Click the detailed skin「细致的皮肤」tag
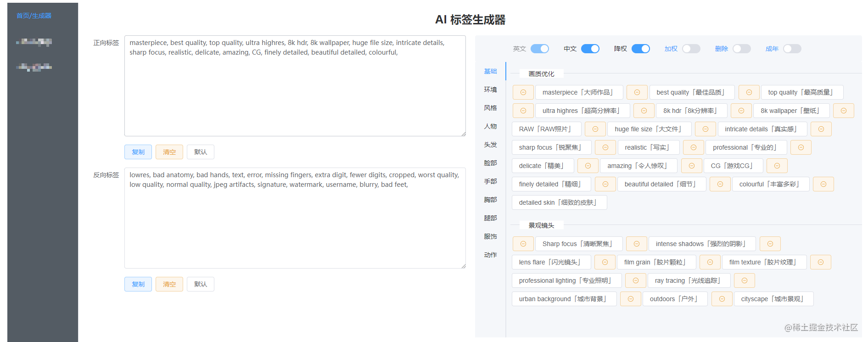Viewport: 868px width, 342px height. (560, 202)
